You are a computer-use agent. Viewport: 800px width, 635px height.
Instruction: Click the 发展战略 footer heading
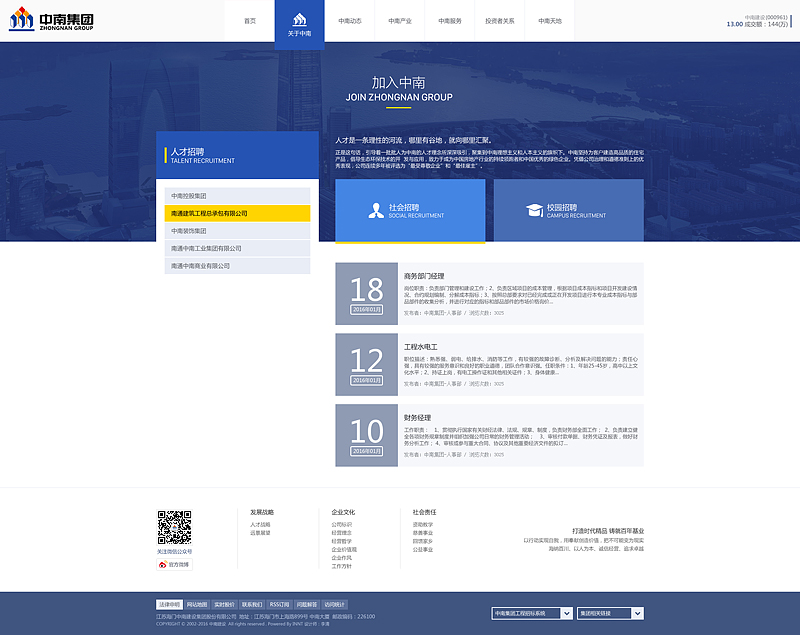262,512
